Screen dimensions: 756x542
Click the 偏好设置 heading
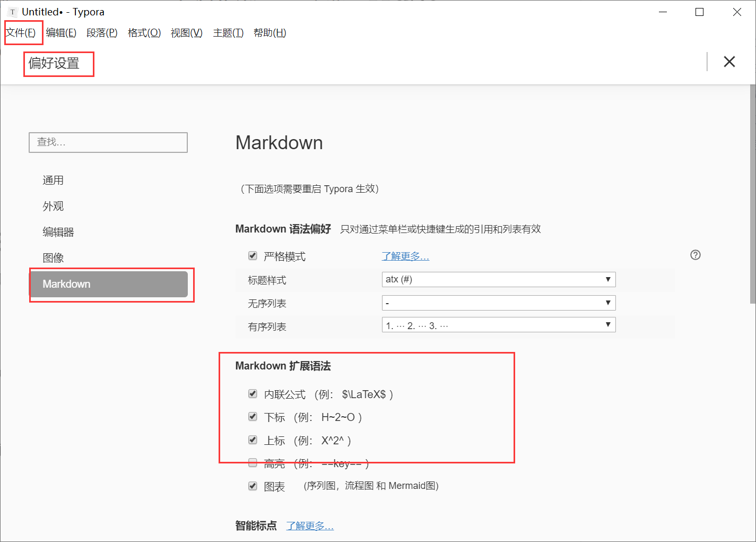coord(54,63)
